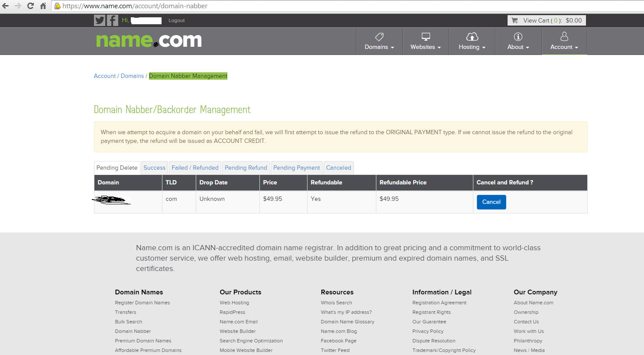Open the Pending Refund tab
644x355 pixels.
point(246,168)
